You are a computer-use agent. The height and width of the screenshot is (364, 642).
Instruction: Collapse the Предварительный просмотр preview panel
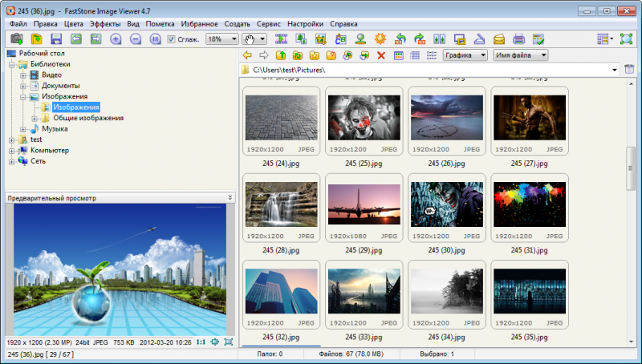230,197
